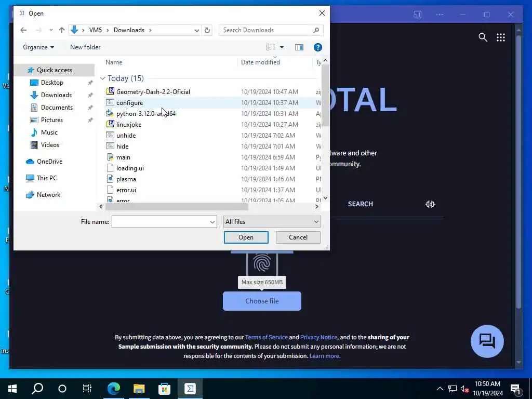Select the linuxjoke archive
The height and width of the screenshot is (399, 532).
click(129, 125)
